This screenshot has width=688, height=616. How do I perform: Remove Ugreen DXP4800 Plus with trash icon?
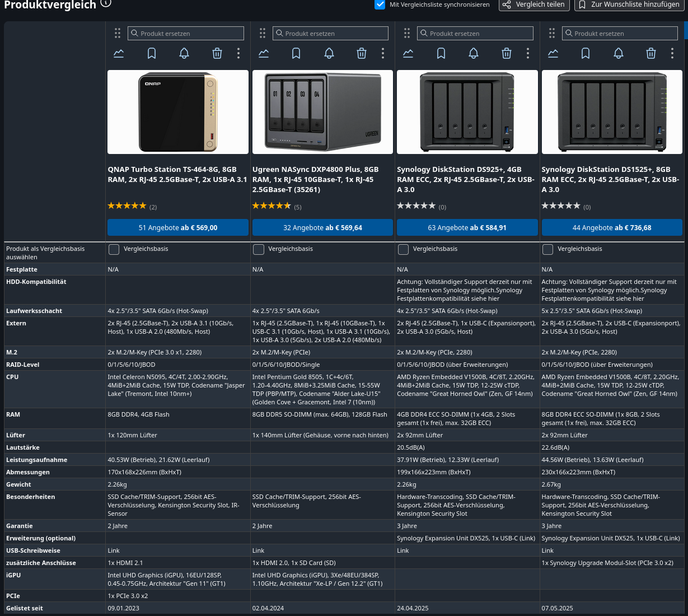point(362,53)
